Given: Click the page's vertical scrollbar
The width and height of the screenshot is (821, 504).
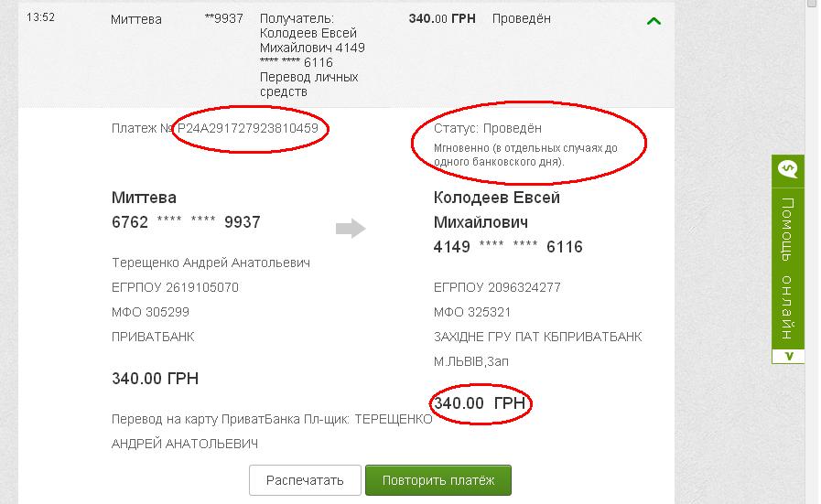Looking at the screenshot, I should pos(813,252).
